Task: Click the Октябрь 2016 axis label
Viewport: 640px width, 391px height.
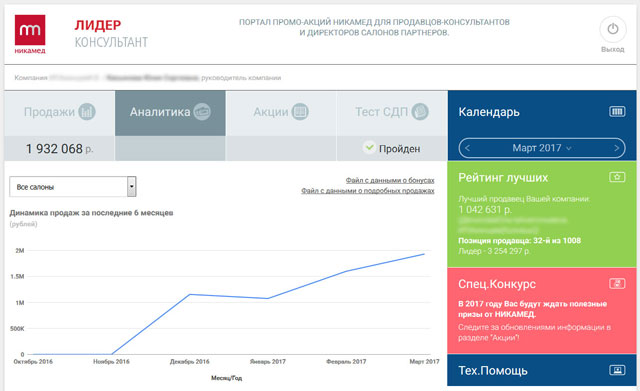Action: click(x=33, y=362)
